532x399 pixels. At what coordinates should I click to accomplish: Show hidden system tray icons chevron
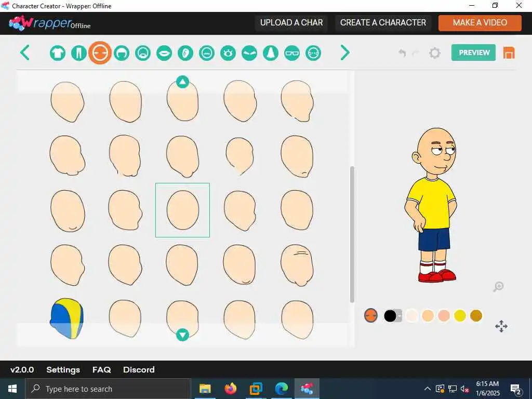tap(428, 389)
